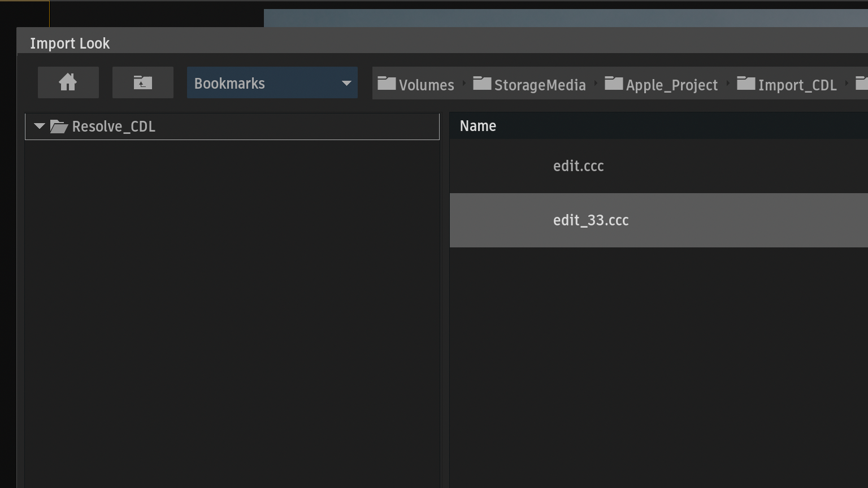Click the Volumes folder icon in breadcrumb

[387, 84]
